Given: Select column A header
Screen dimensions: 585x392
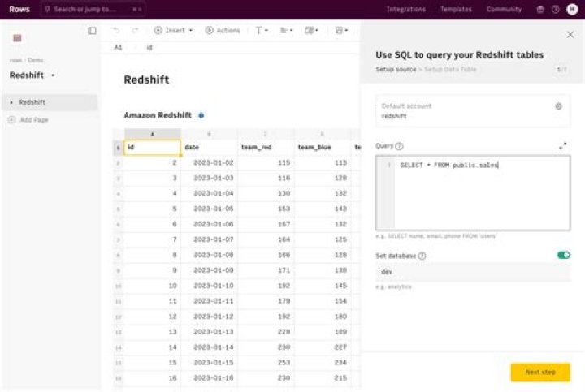Looking at the screenshot, I should point(153,133).
